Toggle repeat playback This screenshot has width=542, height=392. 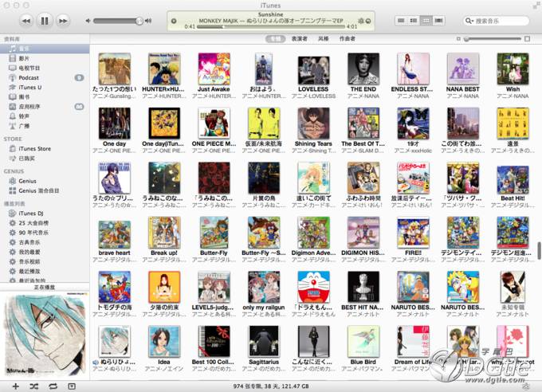point(53,386)
